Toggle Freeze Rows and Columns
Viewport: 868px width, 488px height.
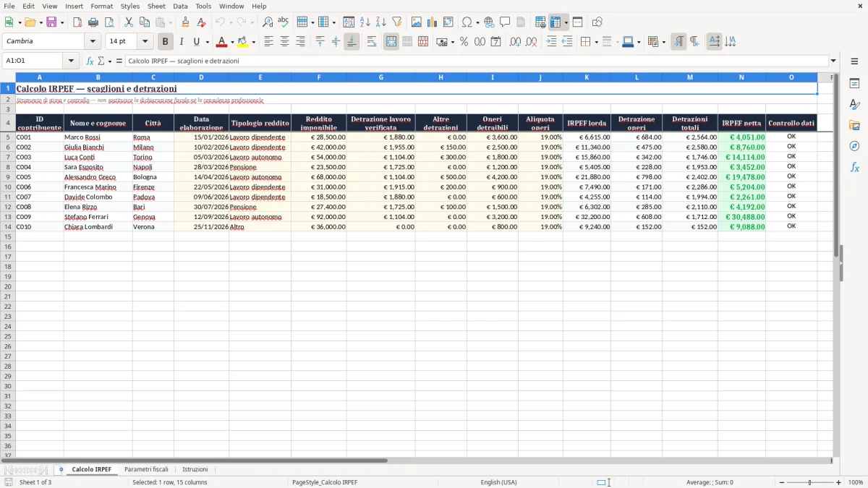[556, 22]
